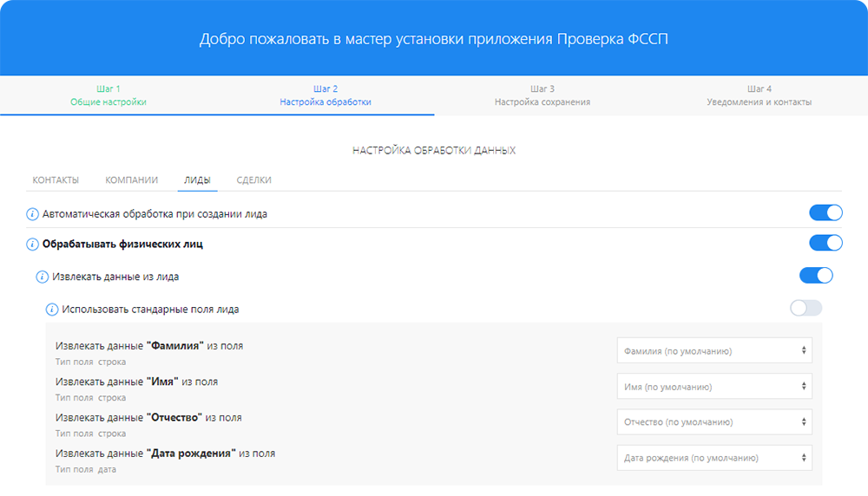Click info icon next to 'Использовать стандартные поля лида'
The height and width of the screenshot is (496, 868).
tap(51, 309)
